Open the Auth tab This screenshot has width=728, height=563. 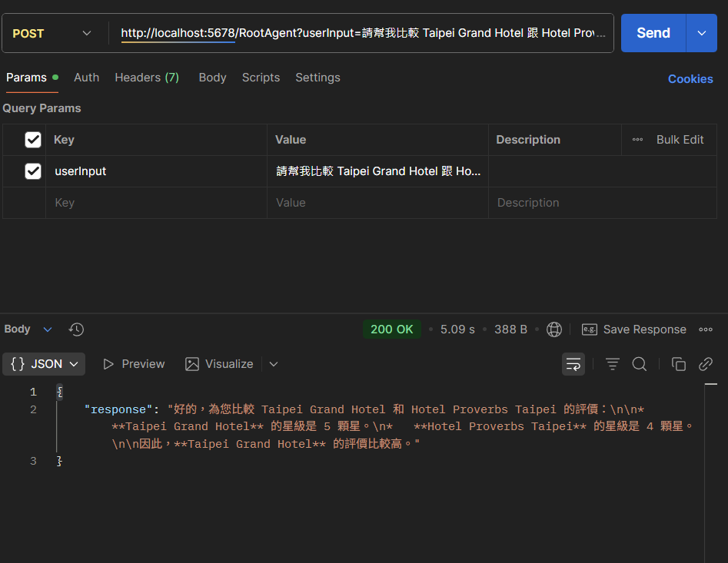(x=86, y=78)
